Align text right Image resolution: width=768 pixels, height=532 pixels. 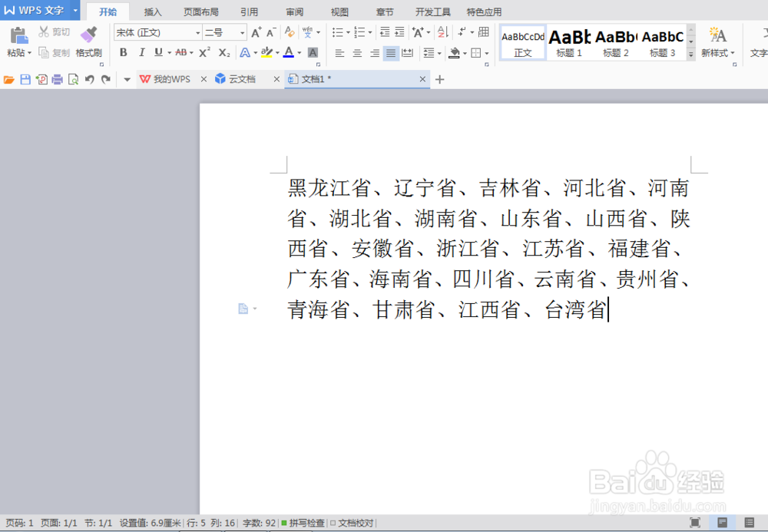pos(374,53)
